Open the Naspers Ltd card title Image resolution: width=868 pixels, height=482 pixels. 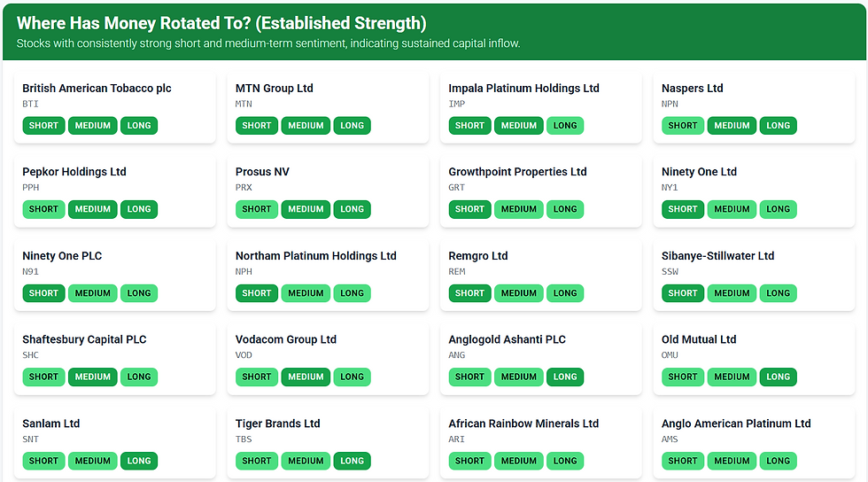tap(692, 88)
